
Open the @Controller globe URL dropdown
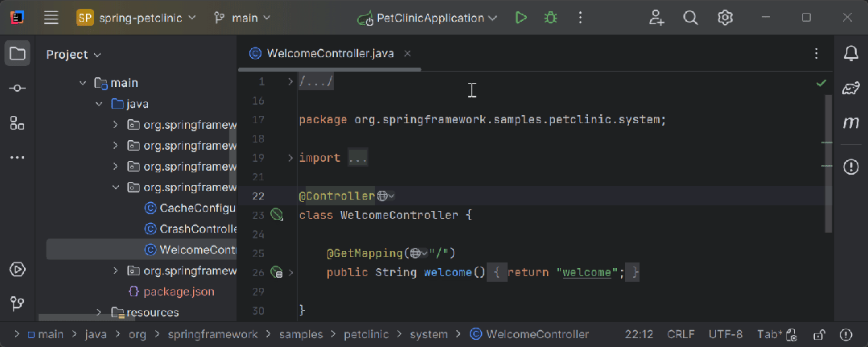pyautogui.click(x=386, y=196)
